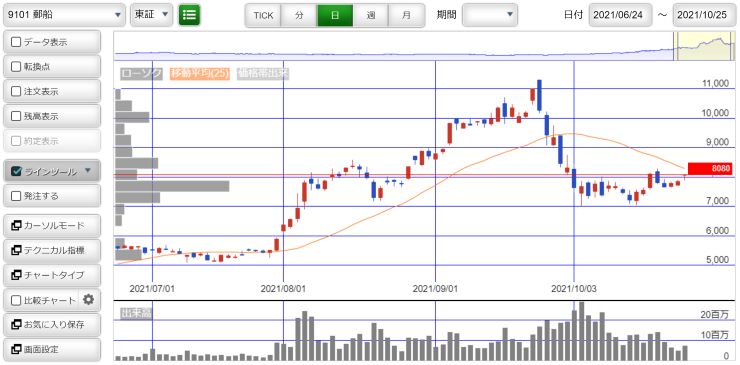Click the 7,000 price axis label
The image size is (740, 365).
[718, 201]
